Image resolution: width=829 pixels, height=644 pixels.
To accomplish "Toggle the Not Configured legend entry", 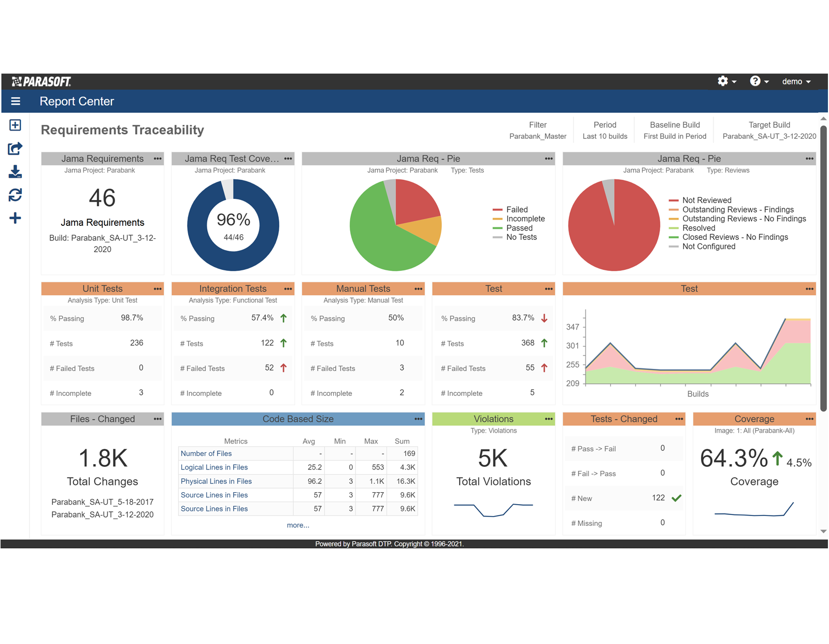I will pyautogui.click(x=702, y=247).
